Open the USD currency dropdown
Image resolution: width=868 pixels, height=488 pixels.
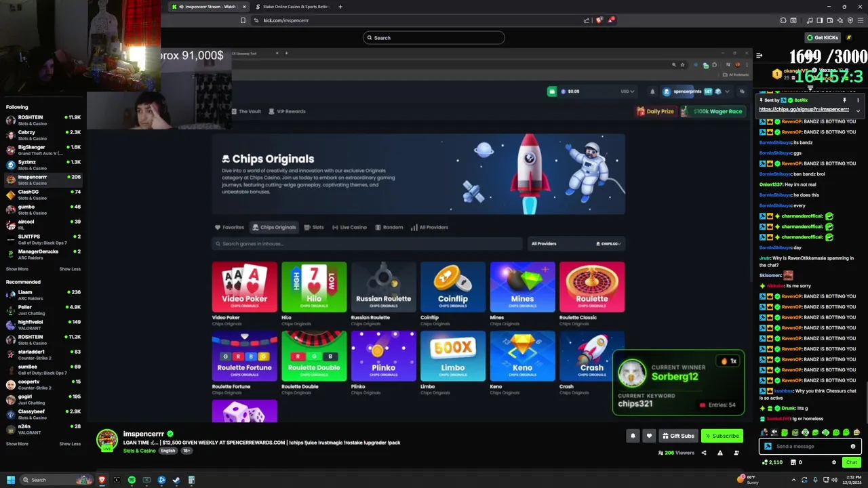(x=627, y=91)
